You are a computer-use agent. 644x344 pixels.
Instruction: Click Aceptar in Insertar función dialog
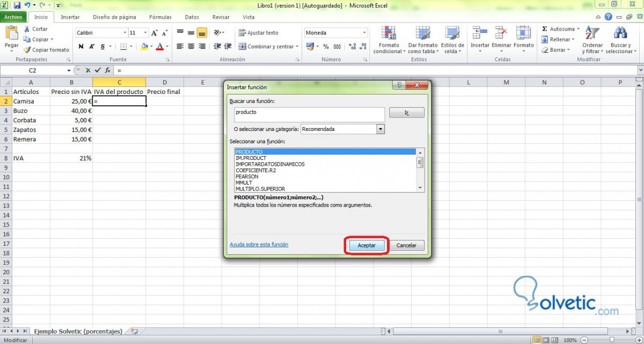point(367,245)
